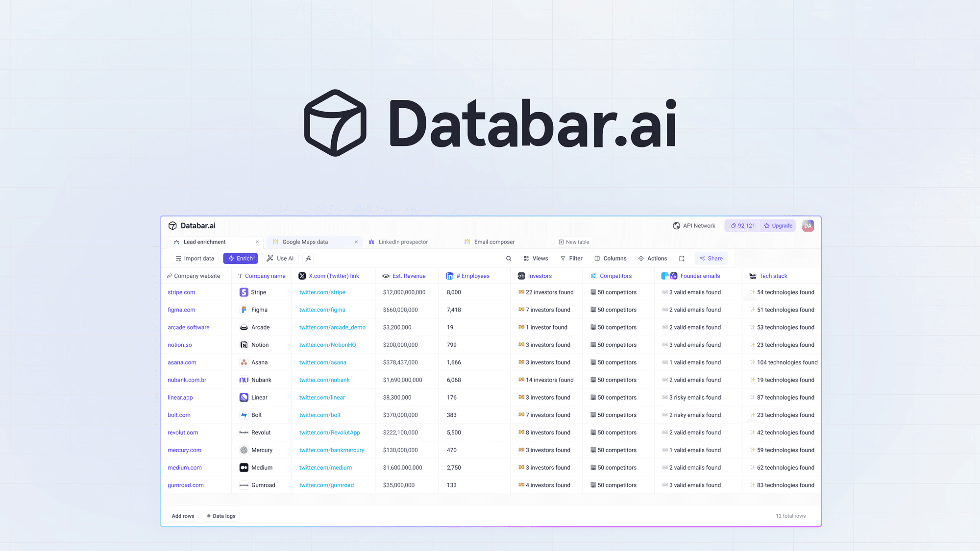This screenshot has width=980, height=551.
Task: Switch to the Google Maps data tab
Action: coord(304,241)
